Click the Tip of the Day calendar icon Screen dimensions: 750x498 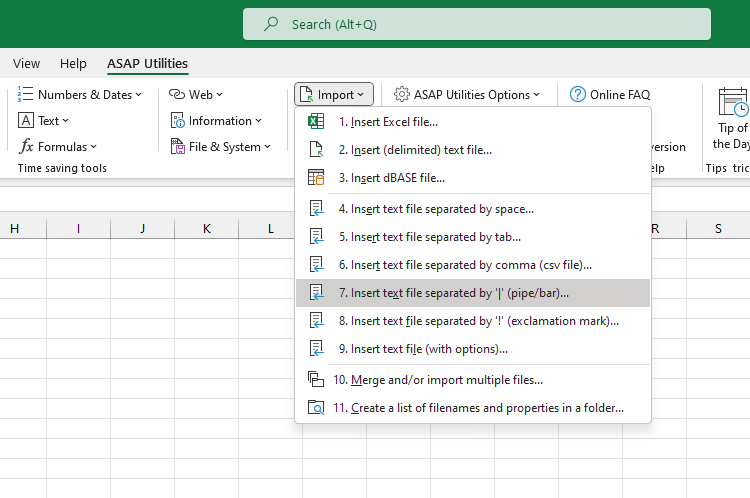point(733,101)
